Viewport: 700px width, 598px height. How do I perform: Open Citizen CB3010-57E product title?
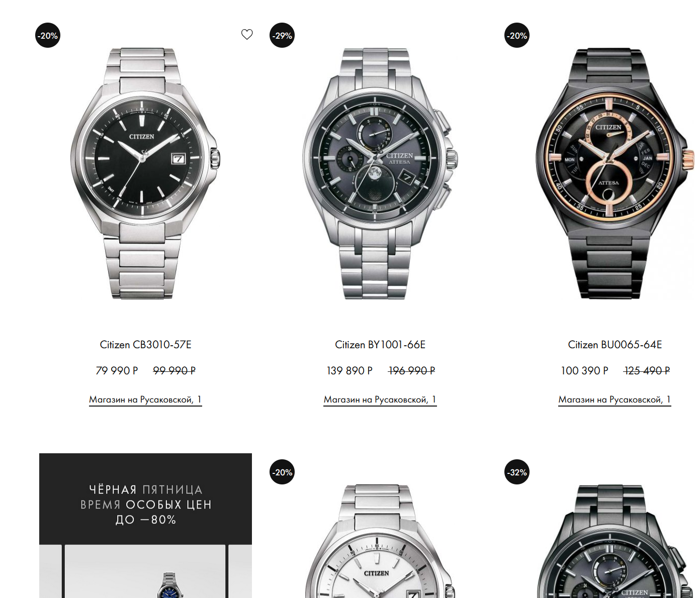pyautogui.click(x=145, y=345)
